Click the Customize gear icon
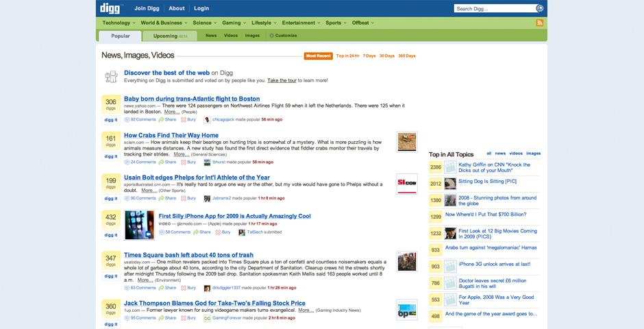 click(271, 36)
